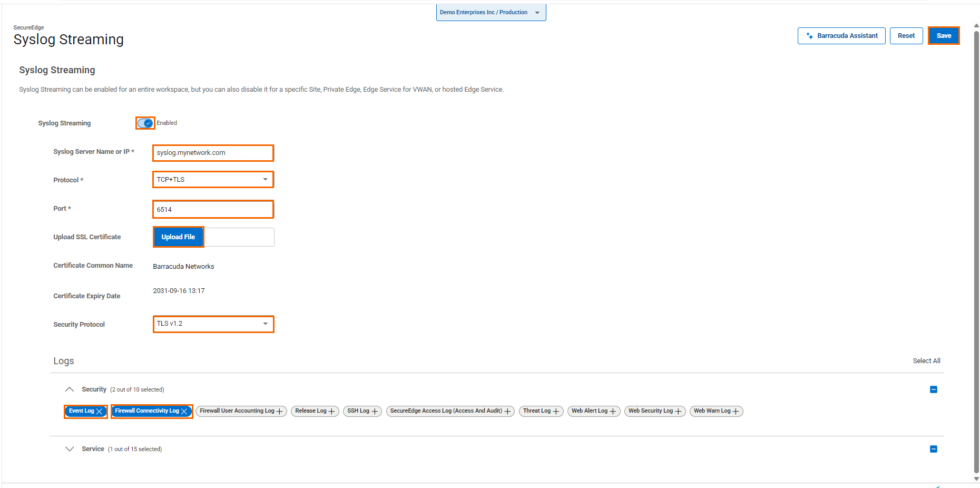Add Release Log via plus icon
This screenshot has width=980, height=488.
[x=331, y=411]
